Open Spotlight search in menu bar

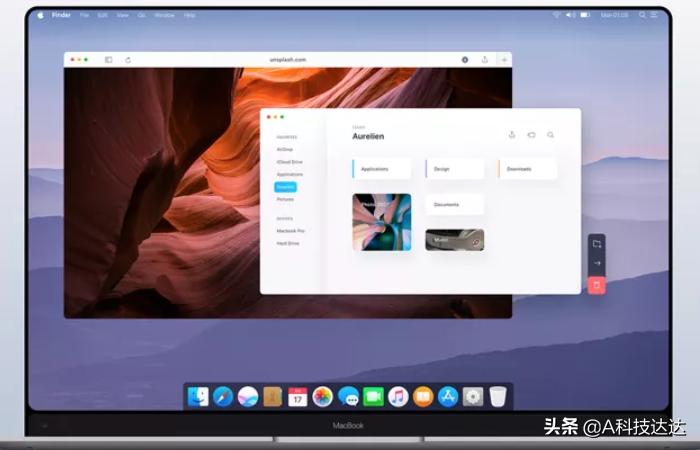[x=642, y=15]
